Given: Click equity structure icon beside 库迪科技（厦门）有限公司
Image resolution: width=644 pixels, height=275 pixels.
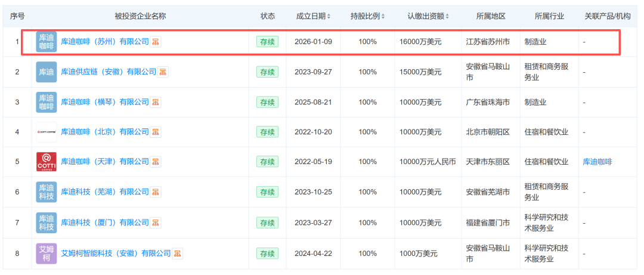Looking at the screenshot, I should tap(156, 223).
